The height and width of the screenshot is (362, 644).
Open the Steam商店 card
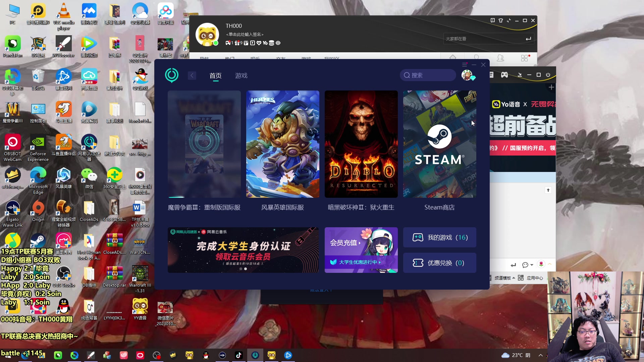pyautogui.click(x=439, y=144)
